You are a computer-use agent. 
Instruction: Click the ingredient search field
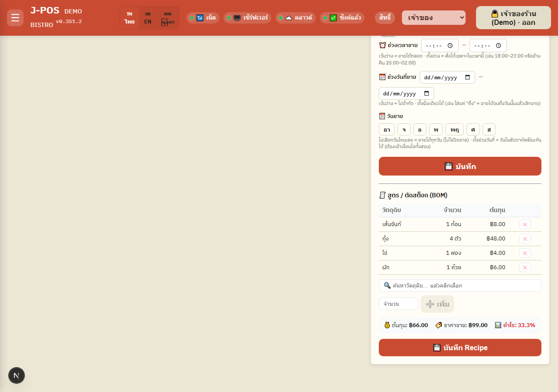pyautogui.click(x=460, y=285)
